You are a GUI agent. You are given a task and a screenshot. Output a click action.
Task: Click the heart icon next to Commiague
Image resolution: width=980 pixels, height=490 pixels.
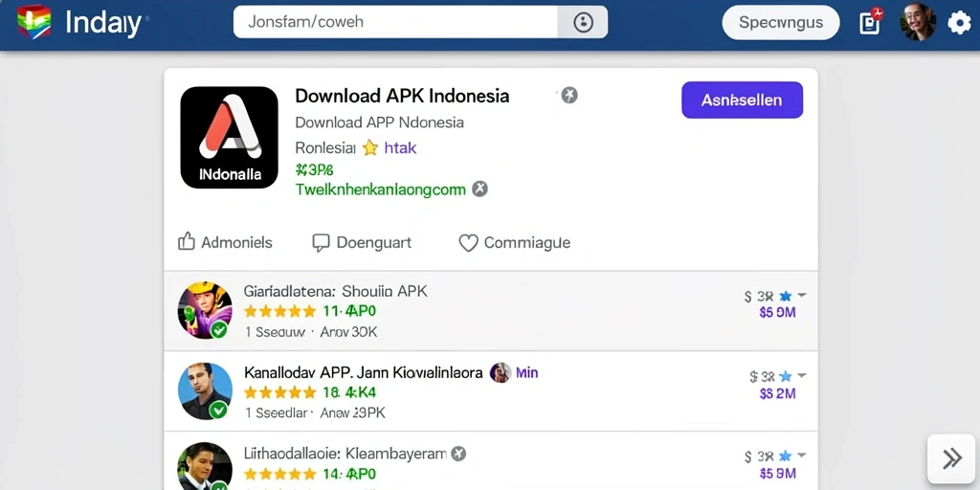pyautogui.click(x=468, y=243)
